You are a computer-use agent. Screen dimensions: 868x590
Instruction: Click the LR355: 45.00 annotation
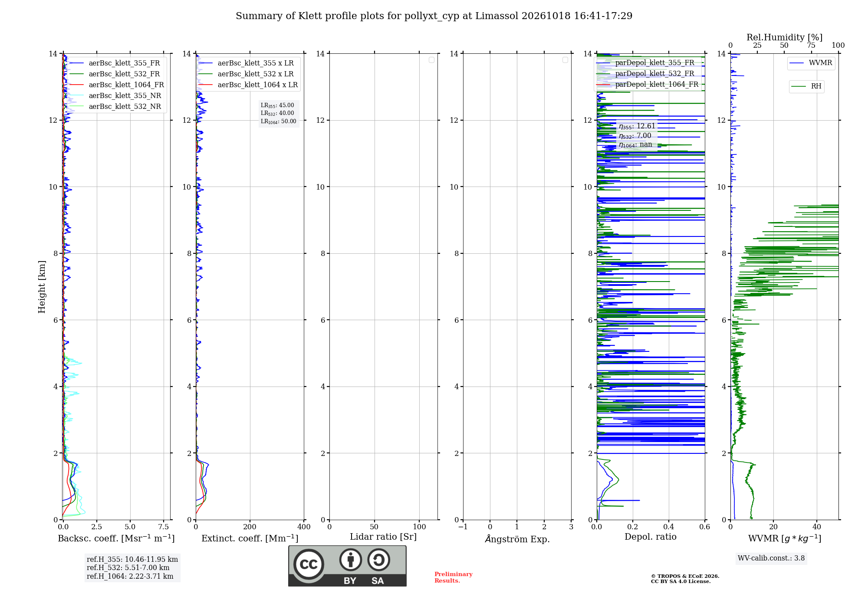277,105
